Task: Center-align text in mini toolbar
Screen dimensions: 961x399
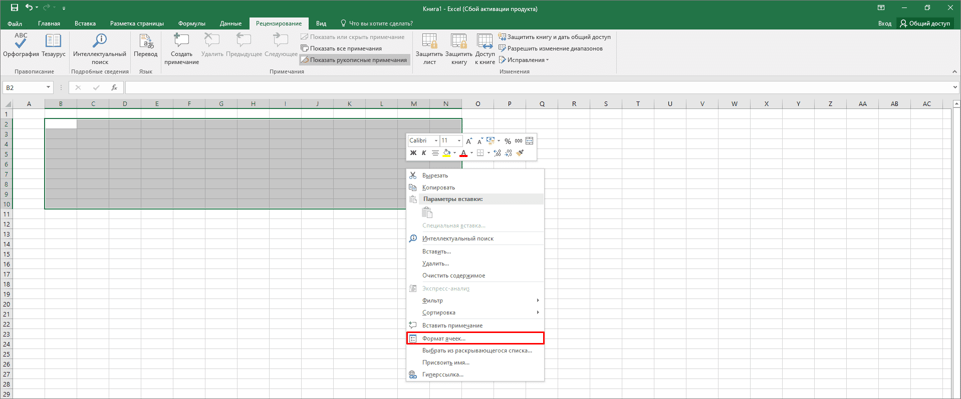Action: click(435, 153)
